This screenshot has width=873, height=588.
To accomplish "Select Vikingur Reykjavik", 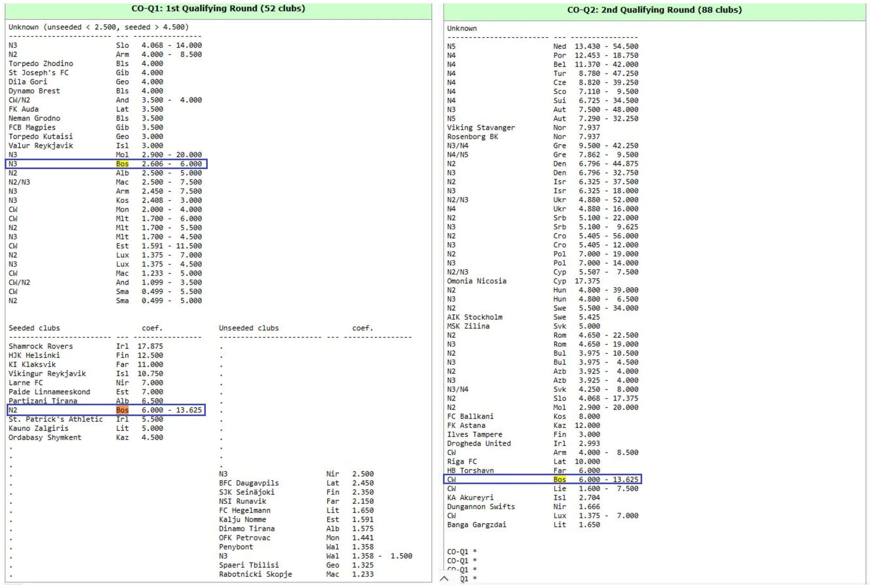I will pyautogui.click(x=47, y=374).
